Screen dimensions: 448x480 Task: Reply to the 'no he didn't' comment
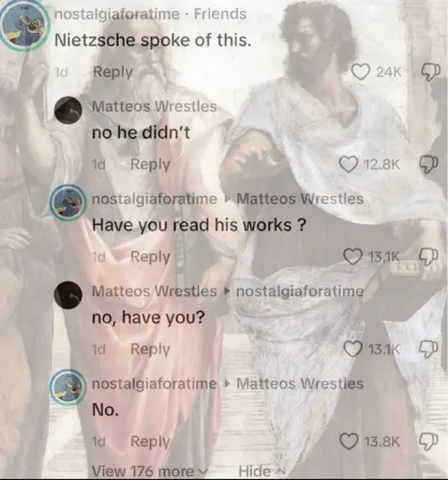click(150, 164)
